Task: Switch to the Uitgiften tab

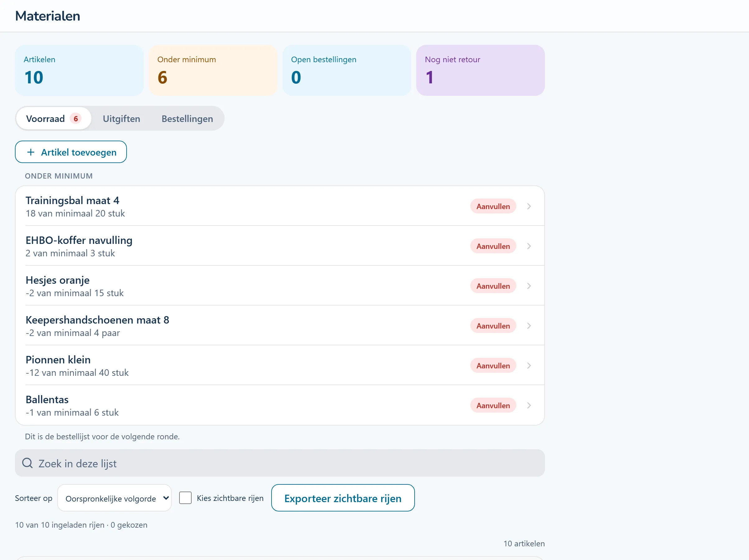Action: (121, 119)
